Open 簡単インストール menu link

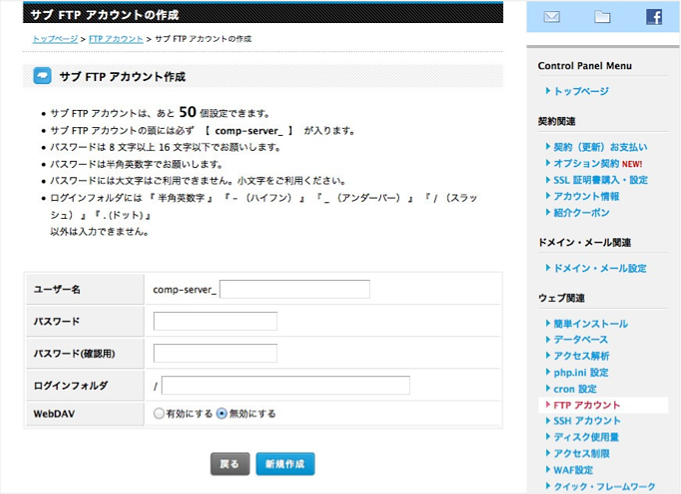tap(591, 324)
